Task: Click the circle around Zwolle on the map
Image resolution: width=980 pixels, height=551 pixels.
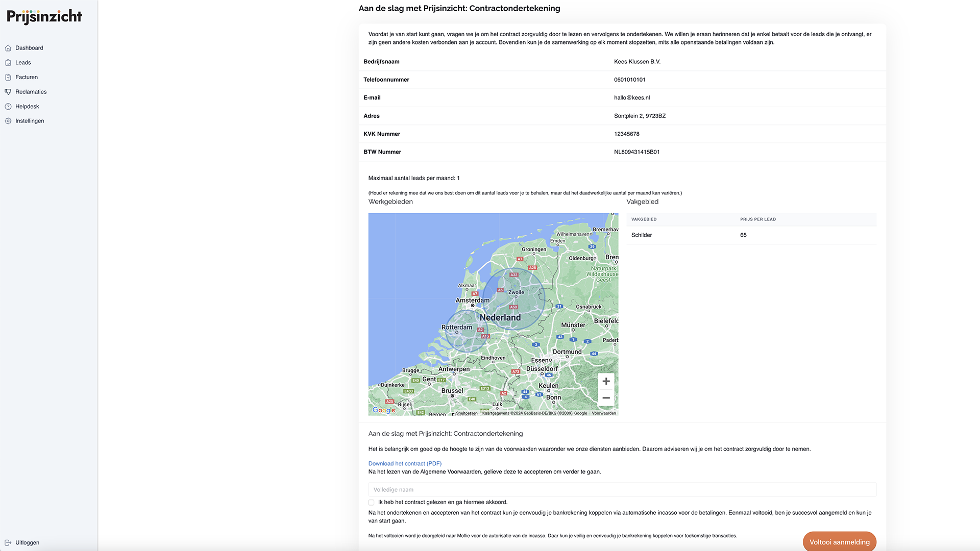Action: [x=513, y=298]
